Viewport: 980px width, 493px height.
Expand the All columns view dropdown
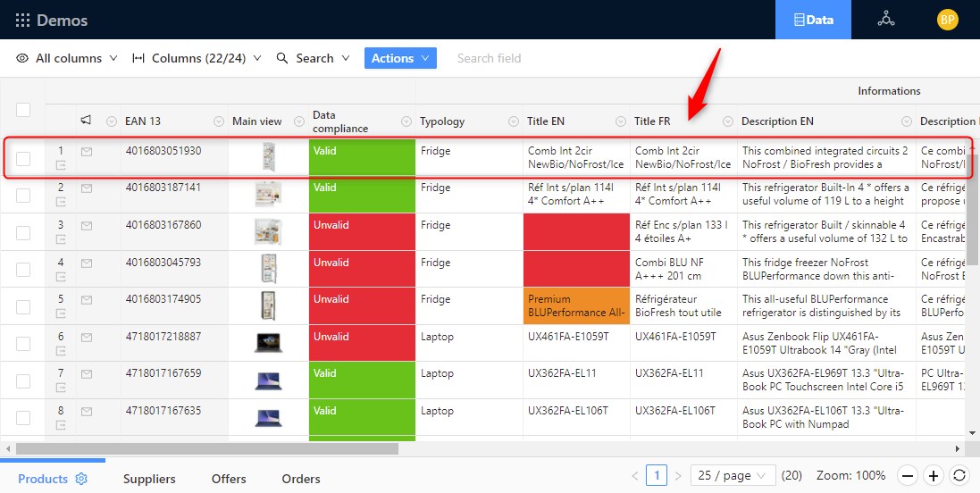(67, 58)
